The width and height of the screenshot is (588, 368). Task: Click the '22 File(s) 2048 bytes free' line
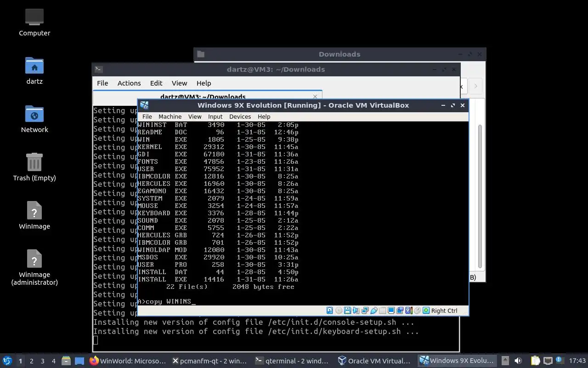tap(230, 287)
